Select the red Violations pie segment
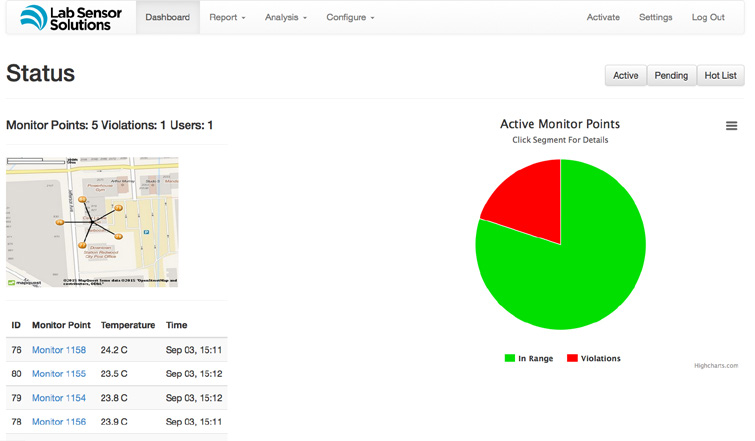Viewport: 755px width, 441px height. coord(529,201)
